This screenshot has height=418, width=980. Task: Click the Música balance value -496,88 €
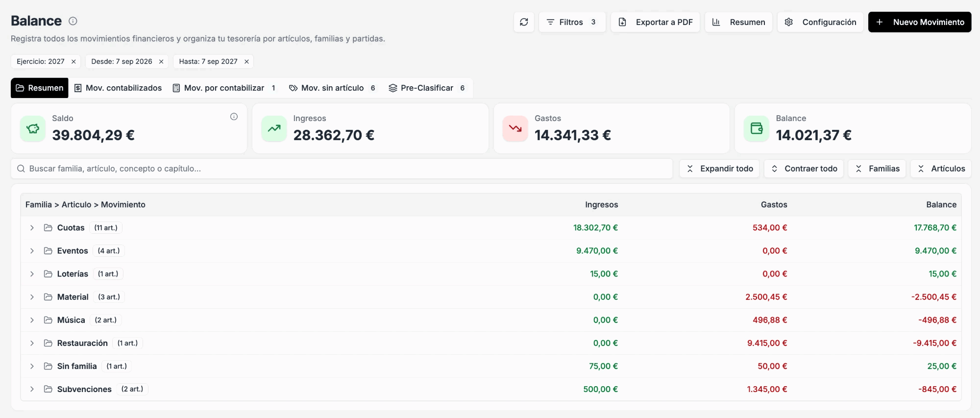(937, 320)
